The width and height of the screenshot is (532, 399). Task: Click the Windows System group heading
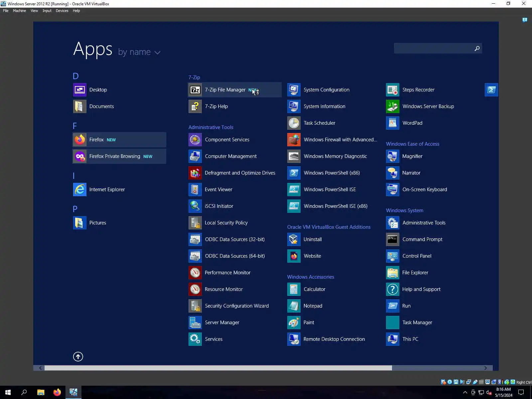coord(405,210)
